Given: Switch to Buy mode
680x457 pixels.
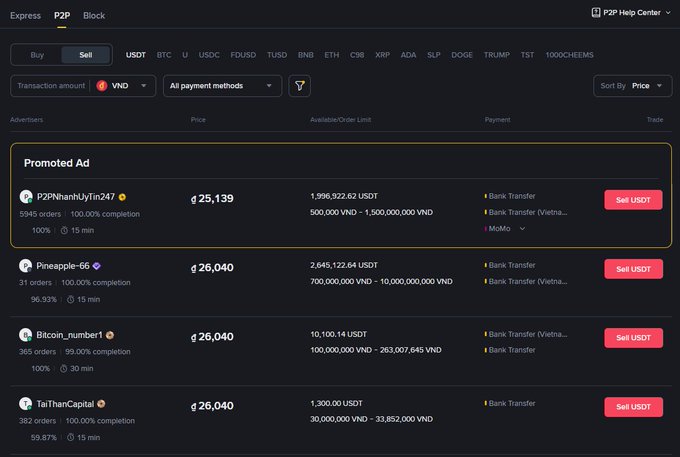Looking at the screenshot, I should [37, 55].
